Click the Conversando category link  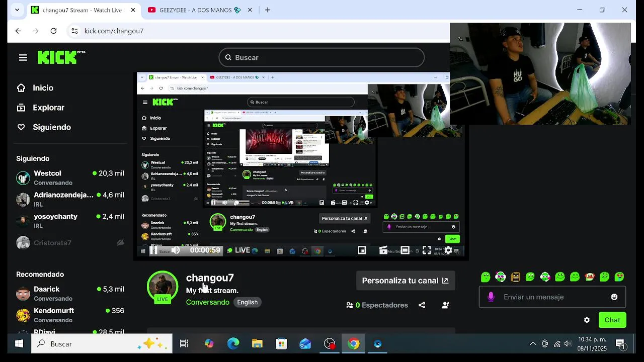click(x=208, y=302)
